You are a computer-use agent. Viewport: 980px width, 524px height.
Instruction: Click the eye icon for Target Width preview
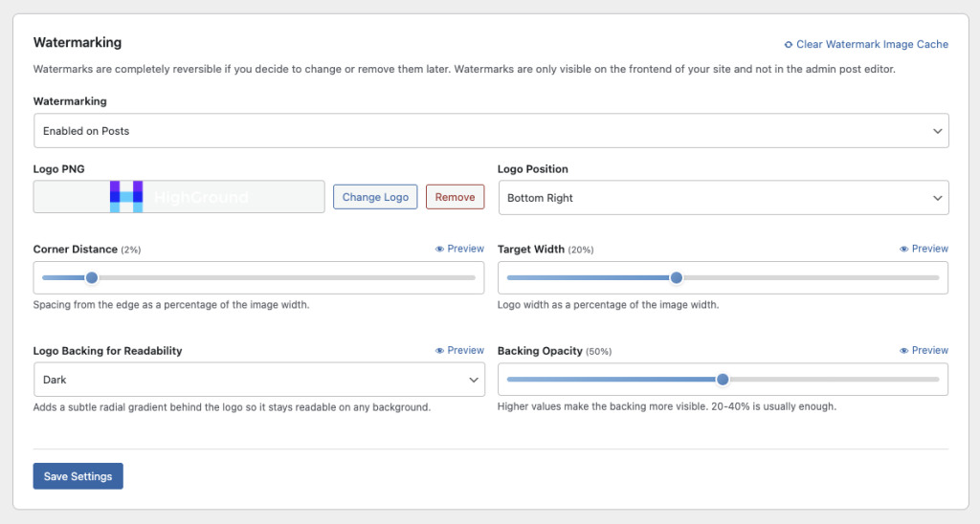click(x=904, y=249)
